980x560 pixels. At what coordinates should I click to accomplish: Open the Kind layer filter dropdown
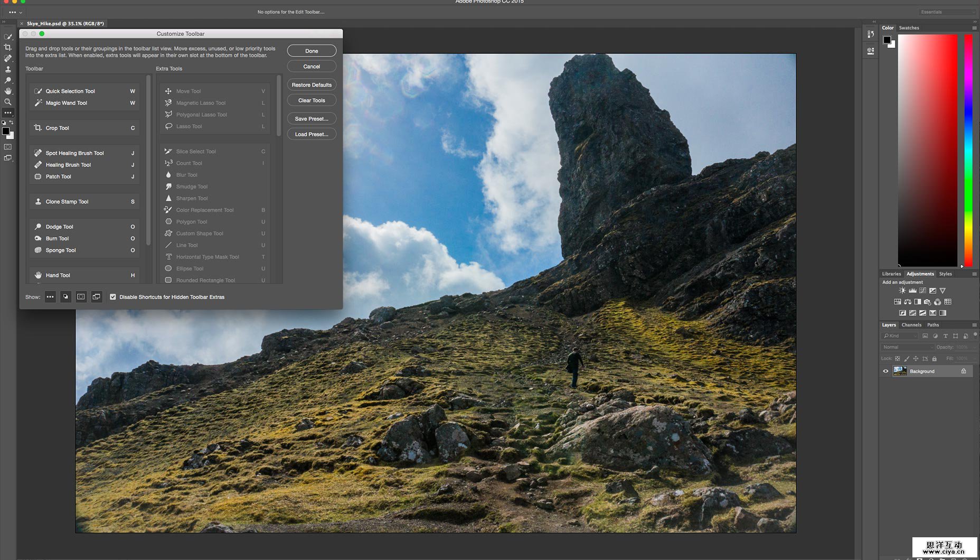901,336
